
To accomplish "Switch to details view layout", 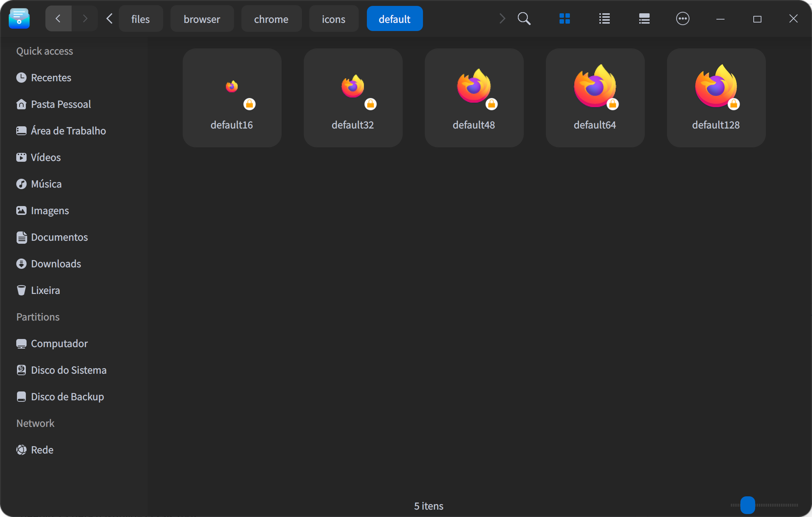I will tap(644, 18).
